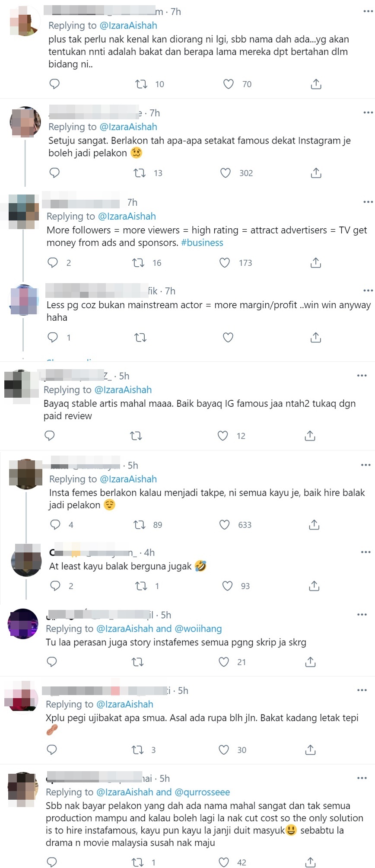Image resolution: width=375 pixels, height=868 pixels.
Task: Retweet the 'Xplu pegi ujibakat' tweet
Action: coord(137,750)
